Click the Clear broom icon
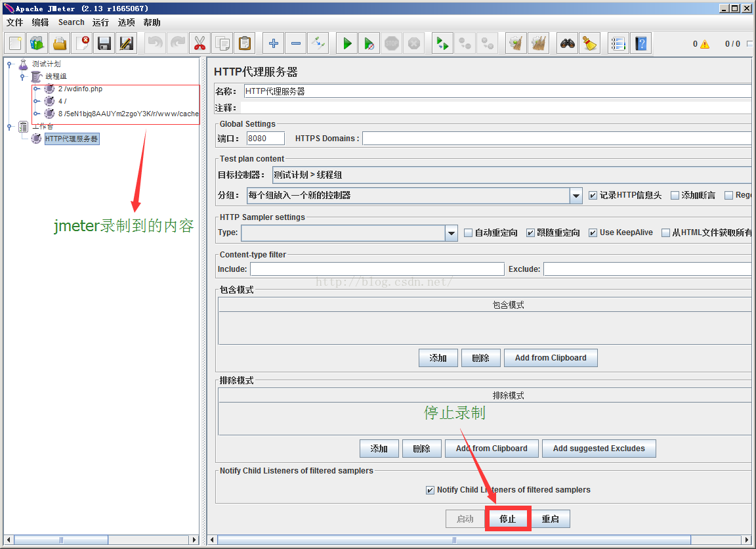 point(516,43)
